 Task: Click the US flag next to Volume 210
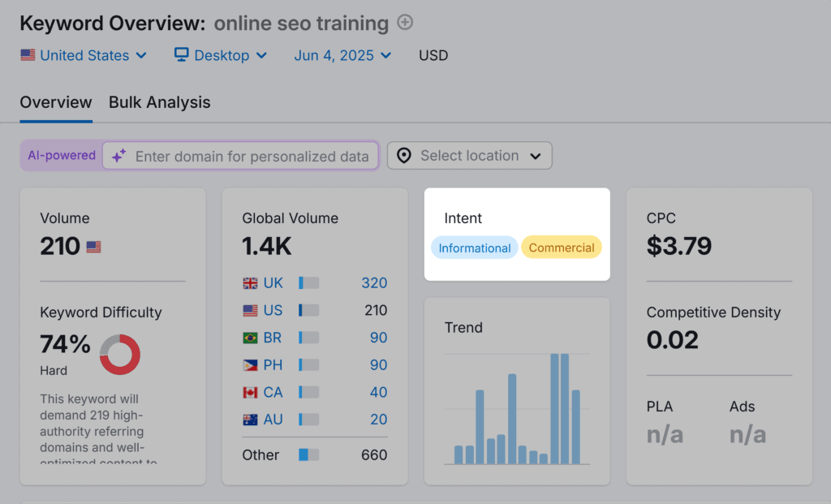tap(93, 246)
